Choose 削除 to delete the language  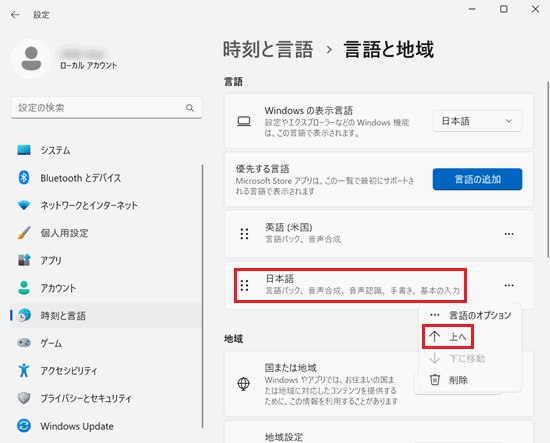tap(470, 380)
